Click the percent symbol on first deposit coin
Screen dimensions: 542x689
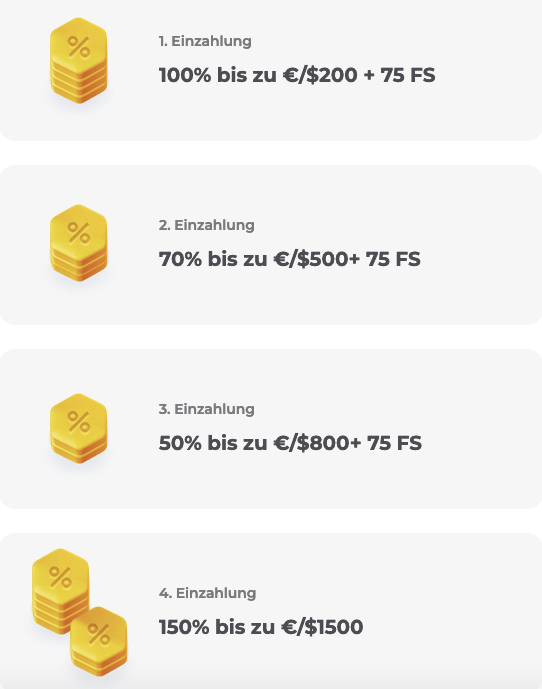coord(79,47)
